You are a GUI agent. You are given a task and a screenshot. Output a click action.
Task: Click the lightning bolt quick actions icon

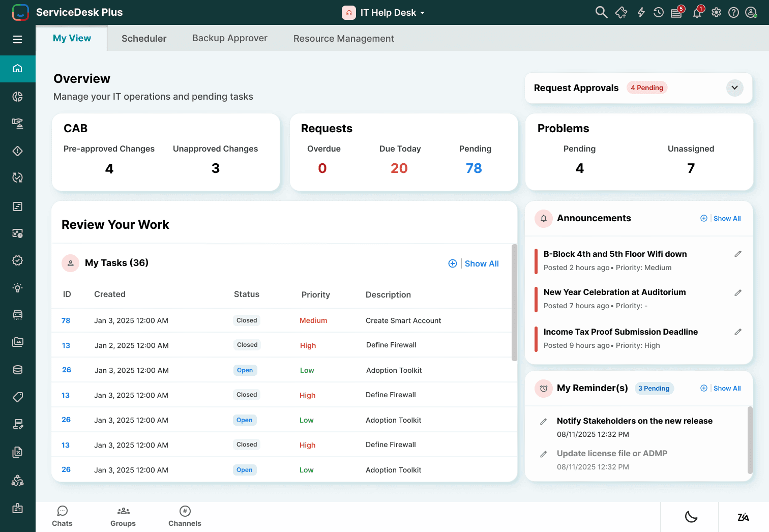pyautogui.click(x=641, y=12)
